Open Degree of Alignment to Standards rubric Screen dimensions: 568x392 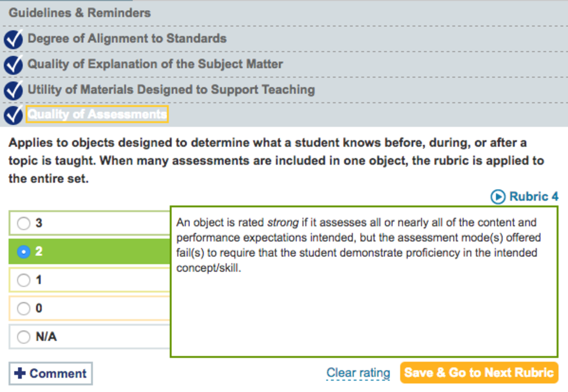tap(127, 39)
